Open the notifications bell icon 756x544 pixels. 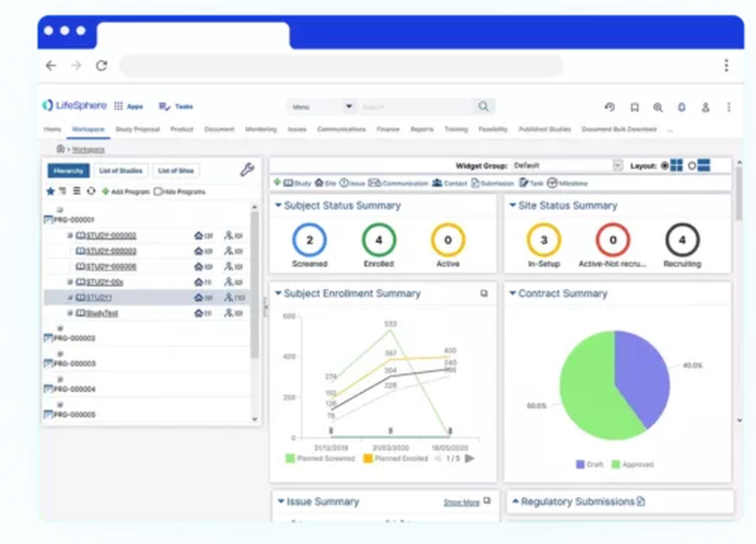coord(681,107)
